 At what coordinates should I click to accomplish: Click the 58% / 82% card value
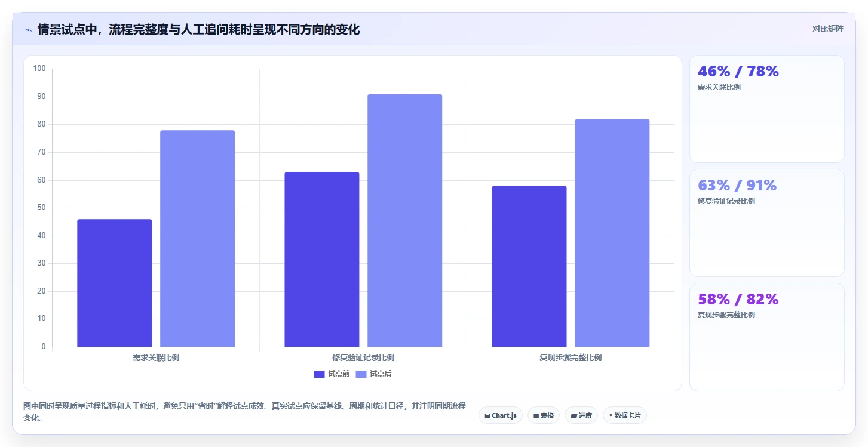(x=738, y=300)
